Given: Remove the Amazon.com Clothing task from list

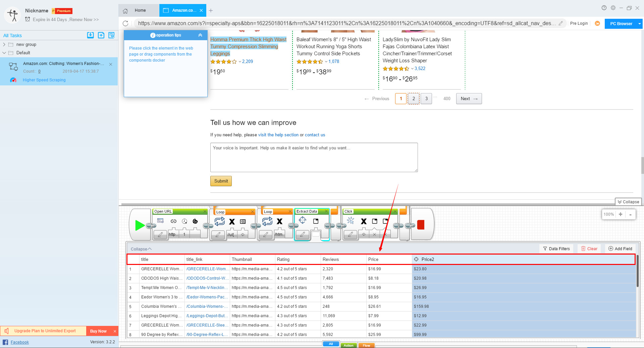Looking at the screenshot, I should click(x=111, y=64).
